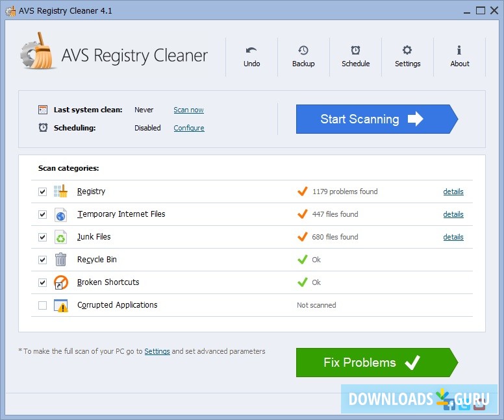Click the Start Scanning button

tap(377, 119)
